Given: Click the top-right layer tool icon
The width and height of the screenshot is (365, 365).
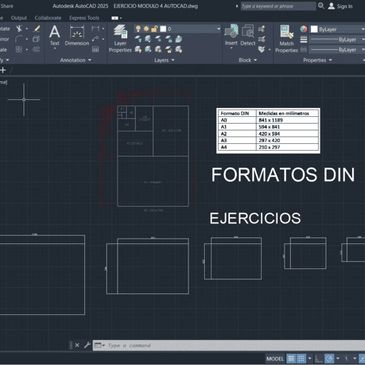Looking at the screenshot, I should tap(179, 39).
